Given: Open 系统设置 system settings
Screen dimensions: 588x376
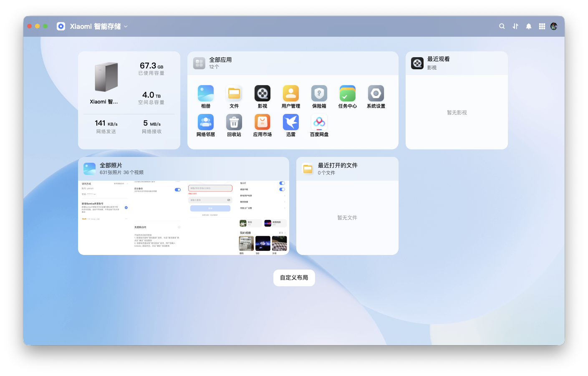Looking at the screenshot, I should 376,93.
